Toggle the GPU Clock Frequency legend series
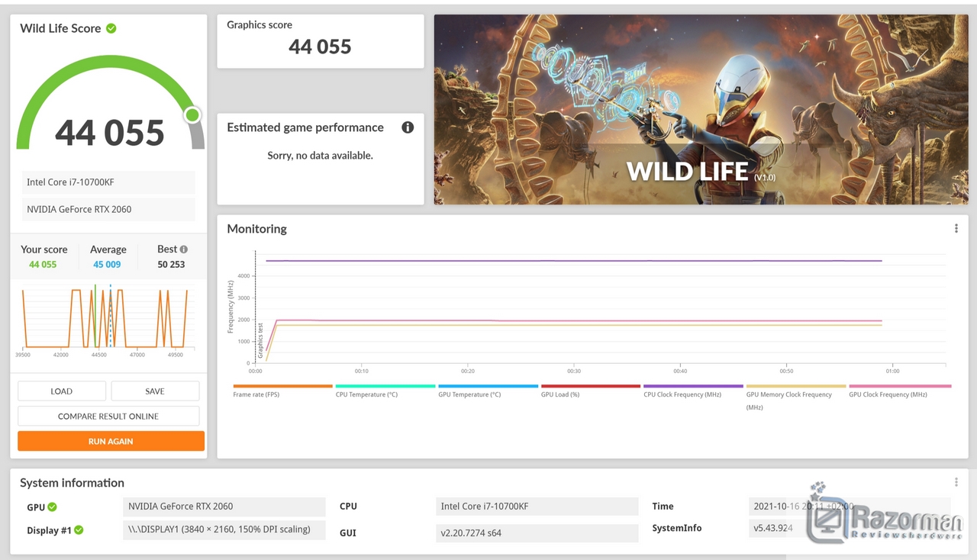 coord(900,391)
